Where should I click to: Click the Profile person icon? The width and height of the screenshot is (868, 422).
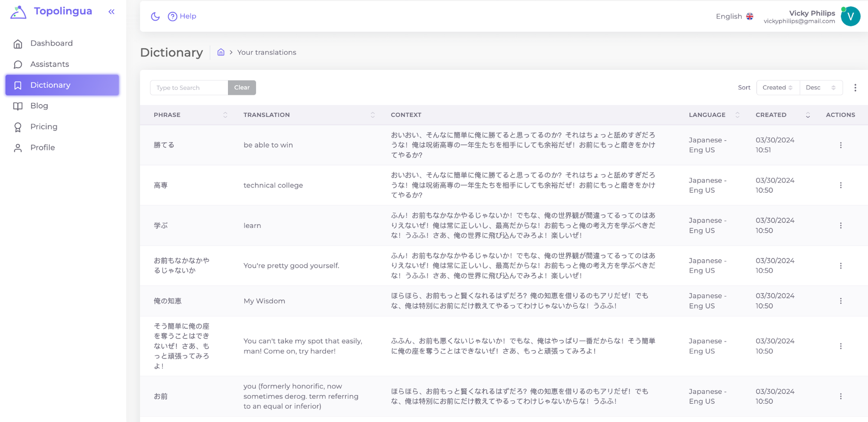pyautogui.click(x=18, y=148)
